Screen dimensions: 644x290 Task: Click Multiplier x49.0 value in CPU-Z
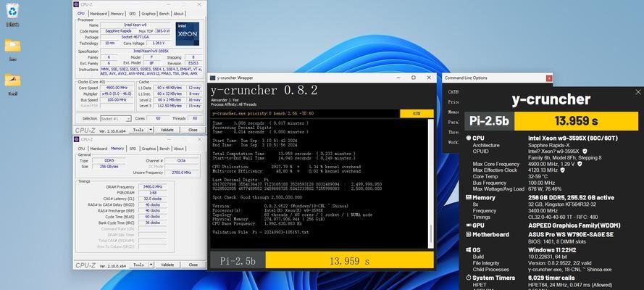[x=117, y=94]
